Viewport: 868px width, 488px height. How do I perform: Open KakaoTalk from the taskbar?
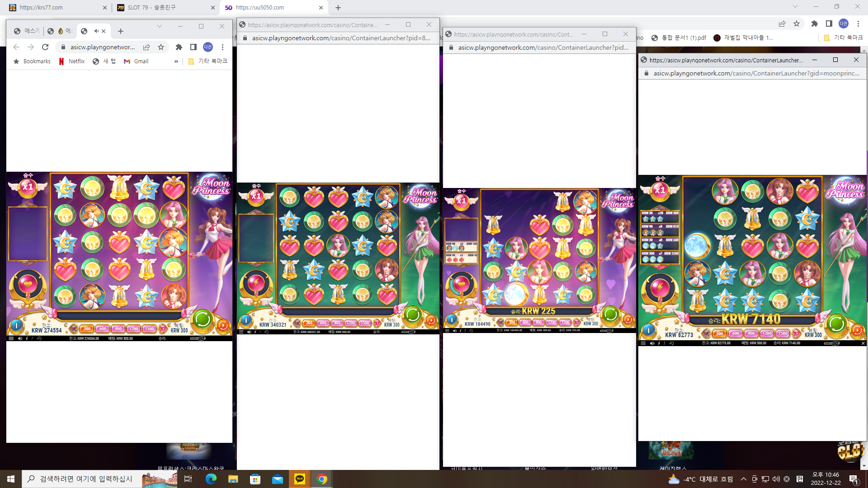tap(300, 479)
